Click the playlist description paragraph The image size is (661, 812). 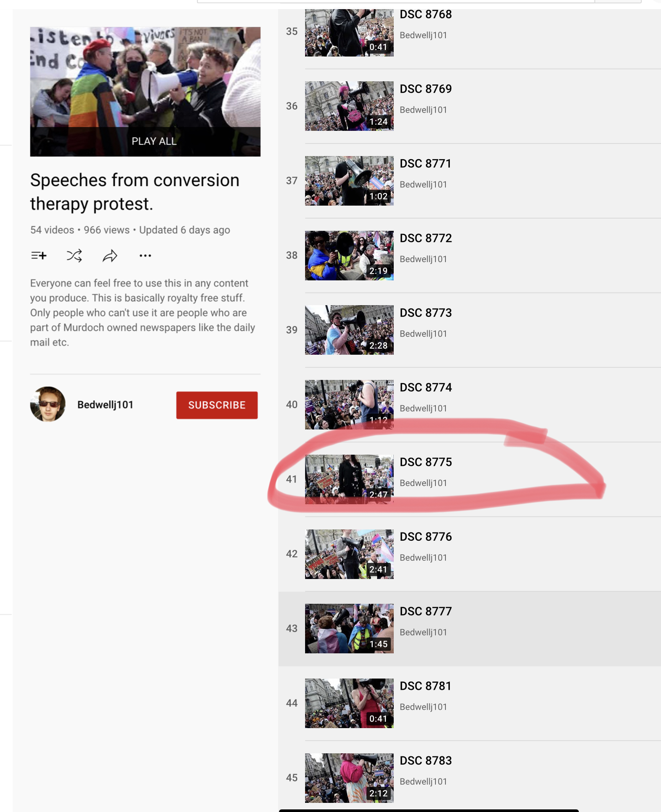point(143,313)
